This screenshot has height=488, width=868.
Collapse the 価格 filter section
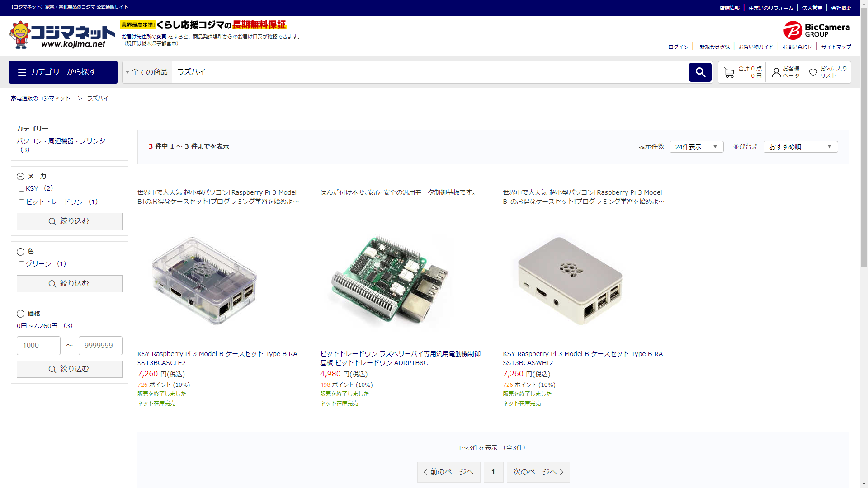21,314
